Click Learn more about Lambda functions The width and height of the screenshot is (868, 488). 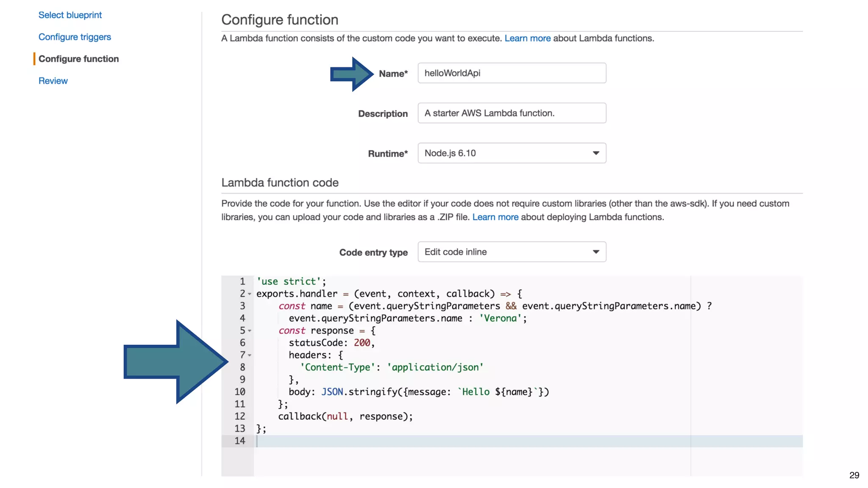click(527, 39)
